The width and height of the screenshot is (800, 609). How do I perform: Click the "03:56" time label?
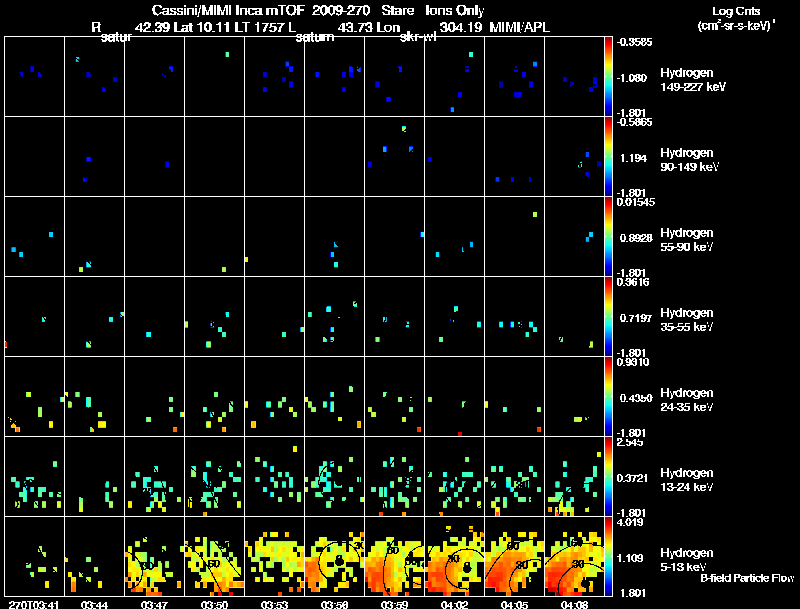tap(335, 604)
